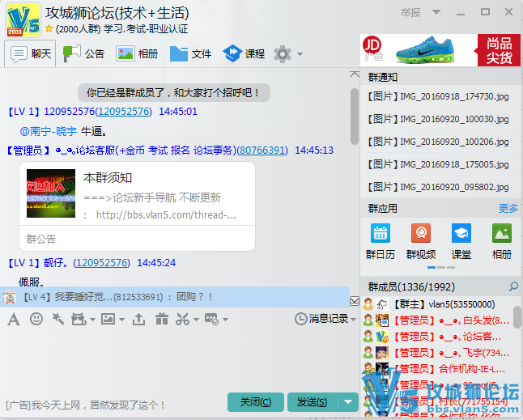Switch to the 文件 tab
Image resolution: width=523 pixels, height=420 pixels.
(x=191, y=53)
